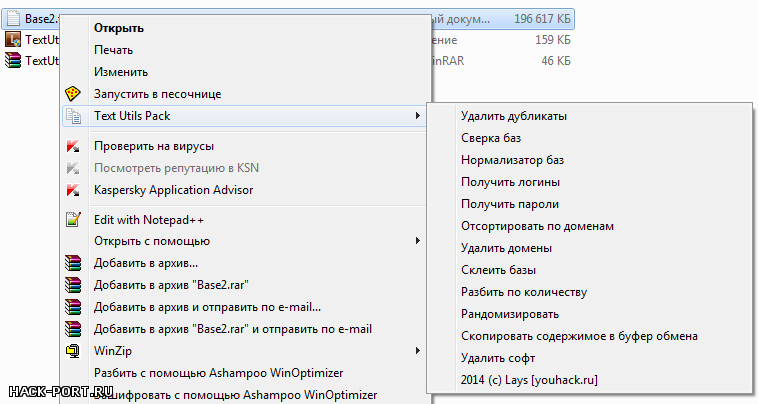
Task: Click the 159 КБ file size
Action: 553,40
